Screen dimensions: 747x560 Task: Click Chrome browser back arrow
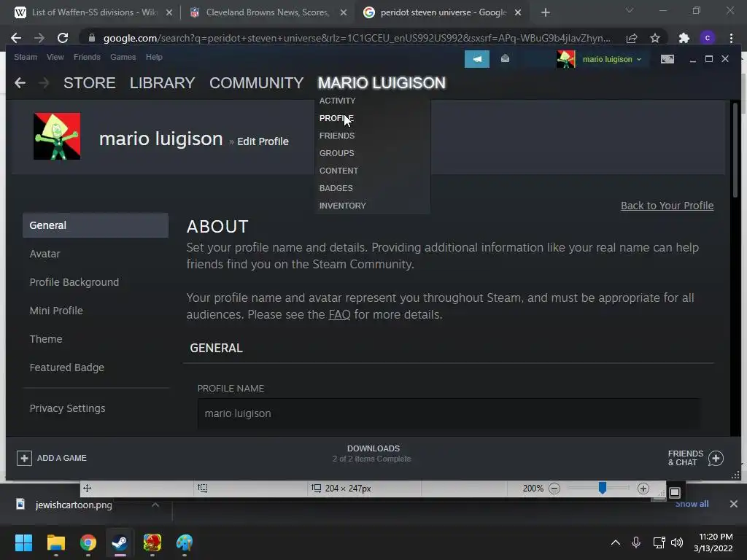point(16,38)
